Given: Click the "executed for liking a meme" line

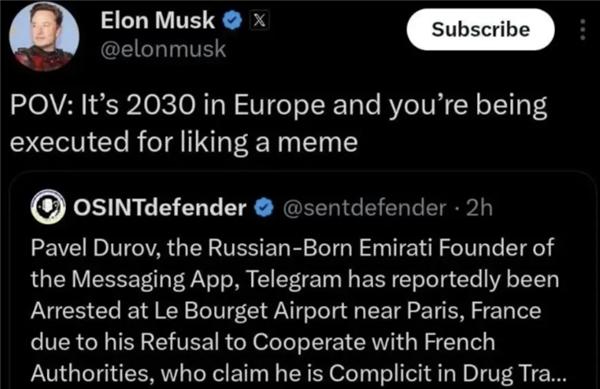Looking at the screenshot, I should click(184, 143).
